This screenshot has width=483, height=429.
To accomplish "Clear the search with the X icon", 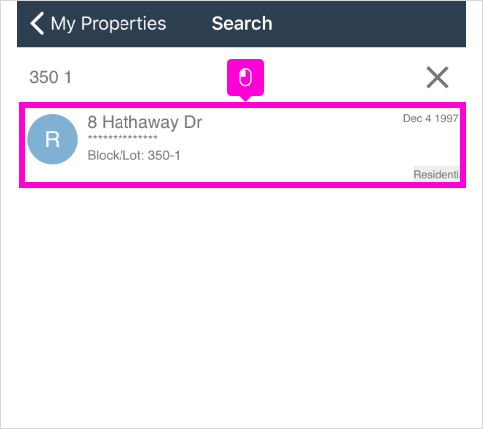I will pyautogui.click(x=437, y=77).
